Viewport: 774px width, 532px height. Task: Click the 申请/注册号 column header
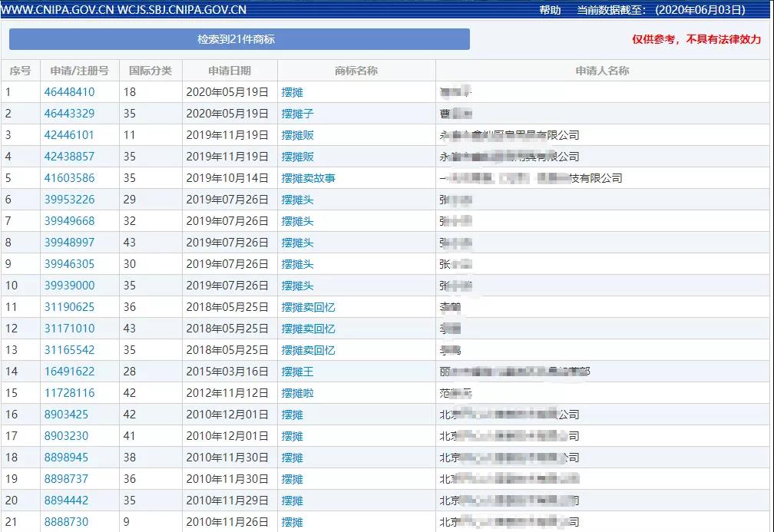coord(81,70)
